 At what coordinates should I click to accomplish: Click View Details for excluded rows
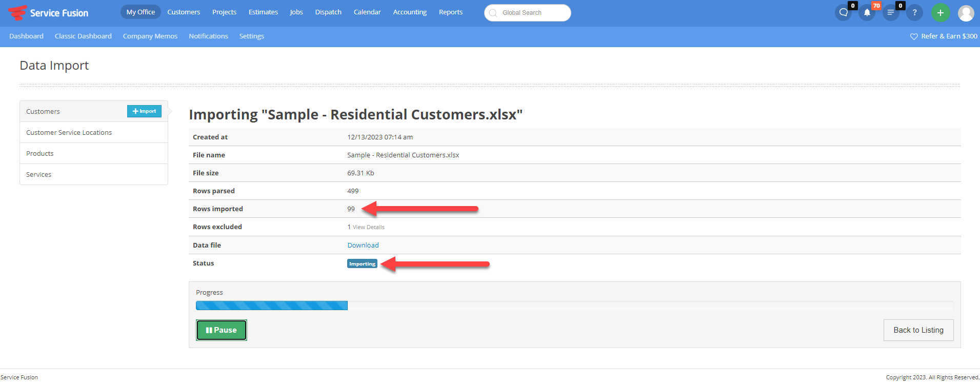coord(369,227)
